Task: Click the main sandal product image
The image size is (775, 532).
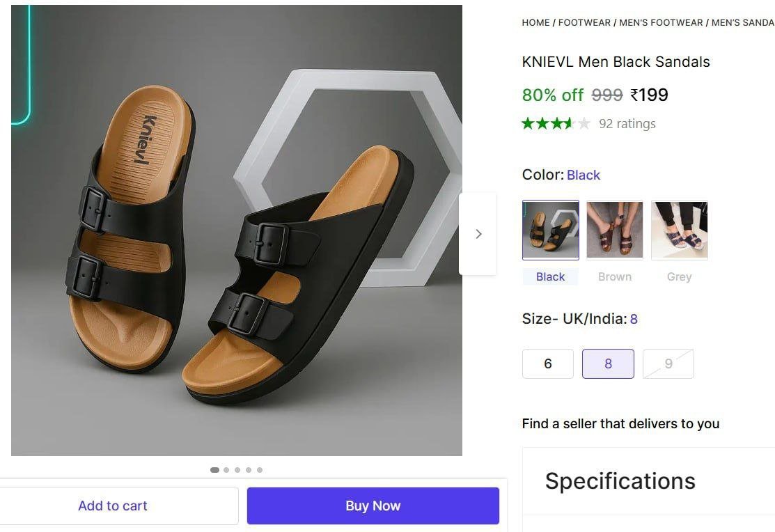Action: pyautogui.click(x=237, y=230)
